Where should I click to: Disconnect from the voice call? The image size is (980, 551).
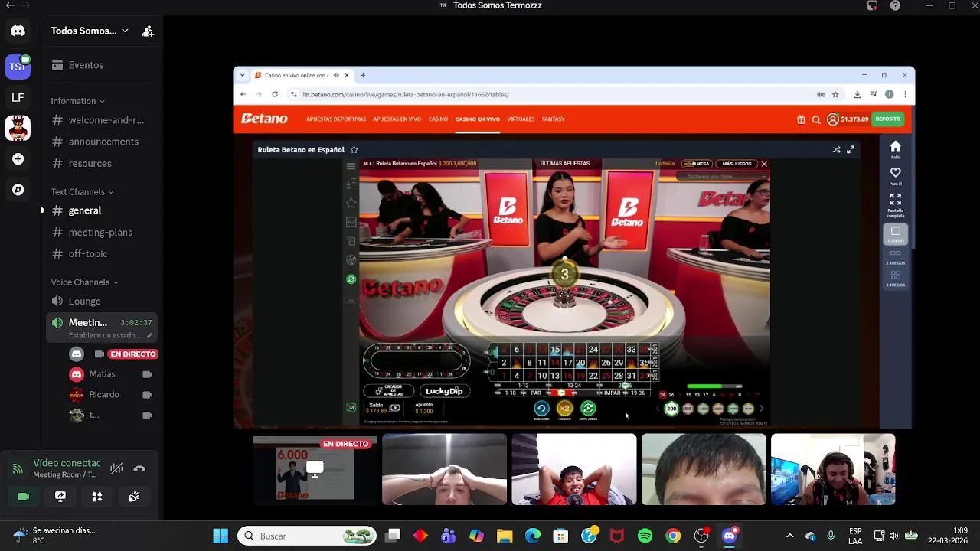click(139, 468)
